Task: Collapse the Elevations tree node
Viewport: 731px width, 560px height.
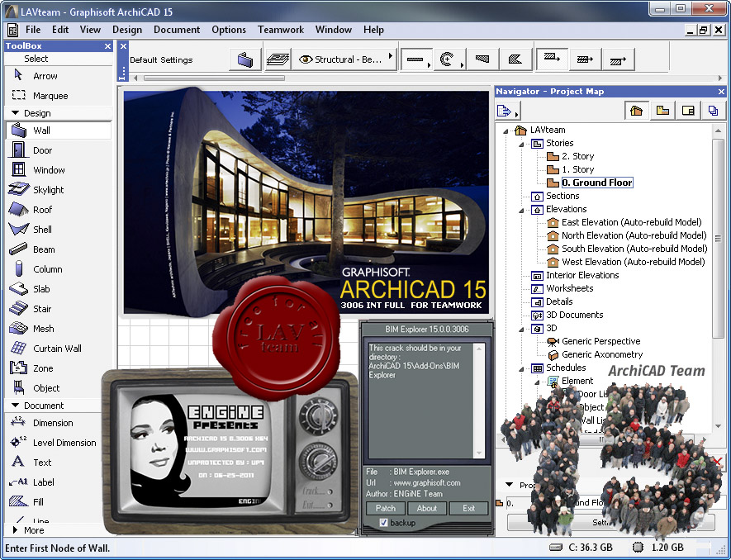Action: tap(522, 211)
